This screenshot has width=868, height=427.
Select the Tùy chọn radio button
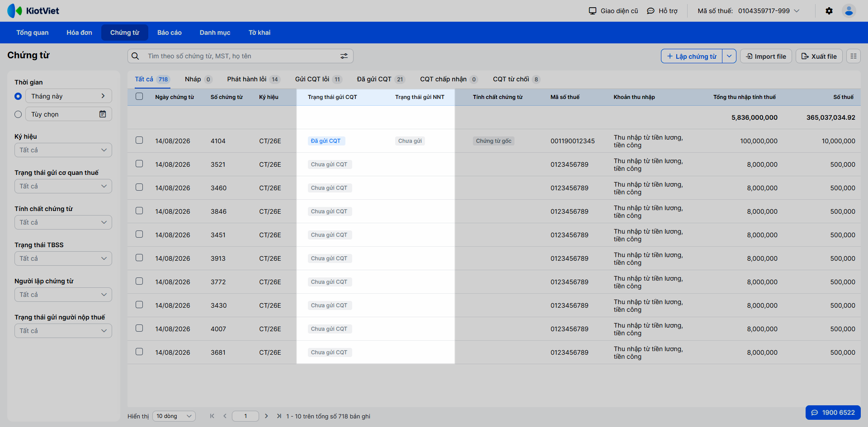coord(18,114)
